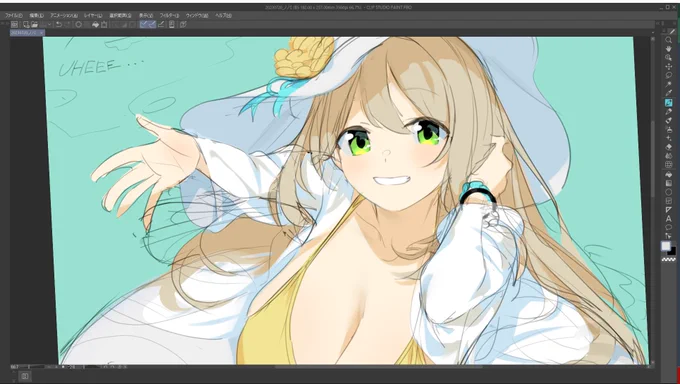The width and height of the screenshot is (680, 384).
Task: Select the Gradient tool
Action: (668, 183)
